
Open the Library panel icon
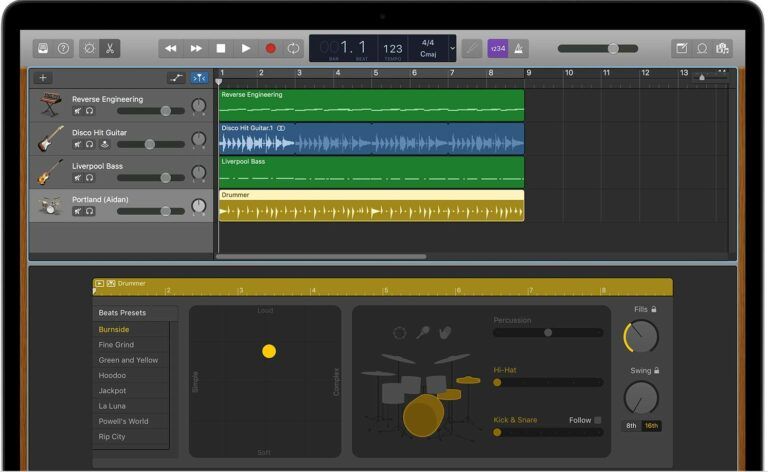(x=43, y=48)
